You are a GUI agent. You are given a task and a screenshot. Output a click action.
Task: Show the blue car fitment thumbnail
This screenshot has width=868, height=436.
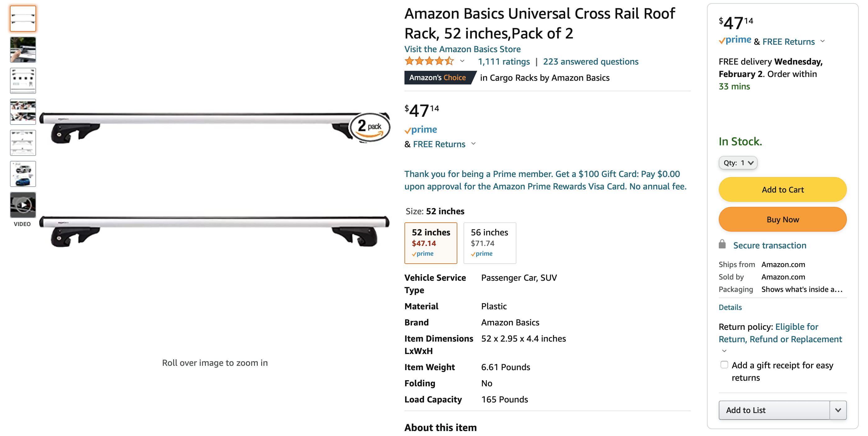[x=23, y=174]
